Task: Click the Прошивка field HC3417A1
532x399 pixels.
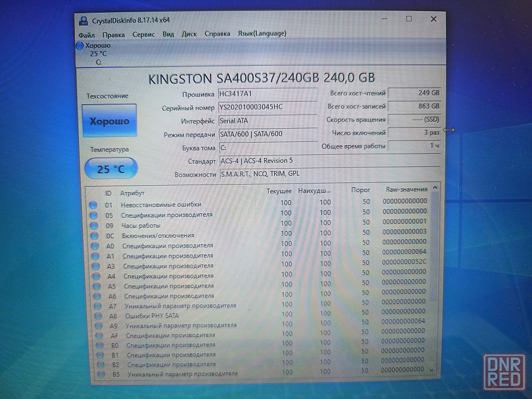Action: (268, 94)
